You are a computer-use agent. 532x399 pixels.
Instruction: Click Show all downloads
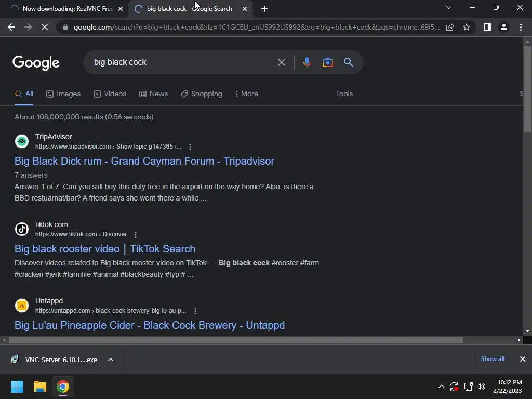(493, 359)
